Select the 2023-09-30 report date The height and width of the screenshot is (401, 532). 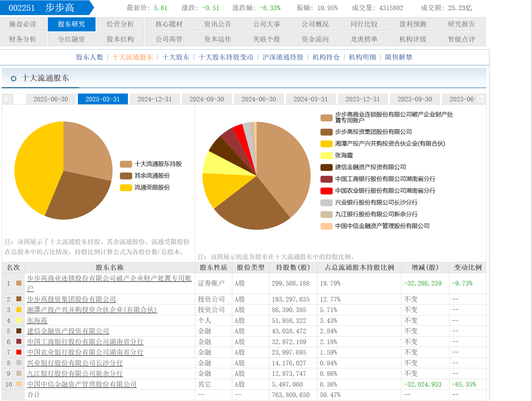[x=415, y=99]
